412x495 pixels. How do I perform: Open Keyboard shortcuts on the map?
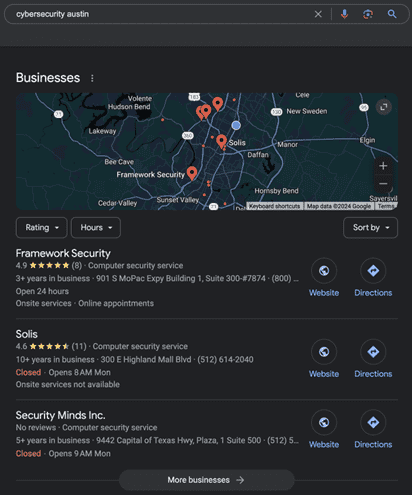point(274,206)
